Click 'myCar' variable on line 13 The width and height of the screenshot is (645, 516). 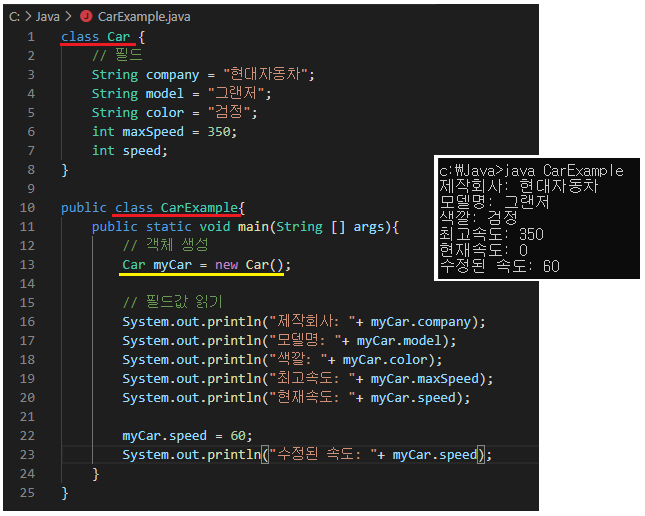tap(172, 265)
